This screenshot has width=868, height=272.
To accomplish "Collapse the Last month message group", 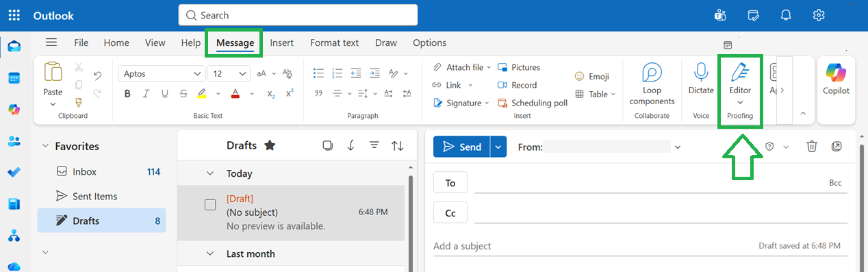I will click(210, 254).
